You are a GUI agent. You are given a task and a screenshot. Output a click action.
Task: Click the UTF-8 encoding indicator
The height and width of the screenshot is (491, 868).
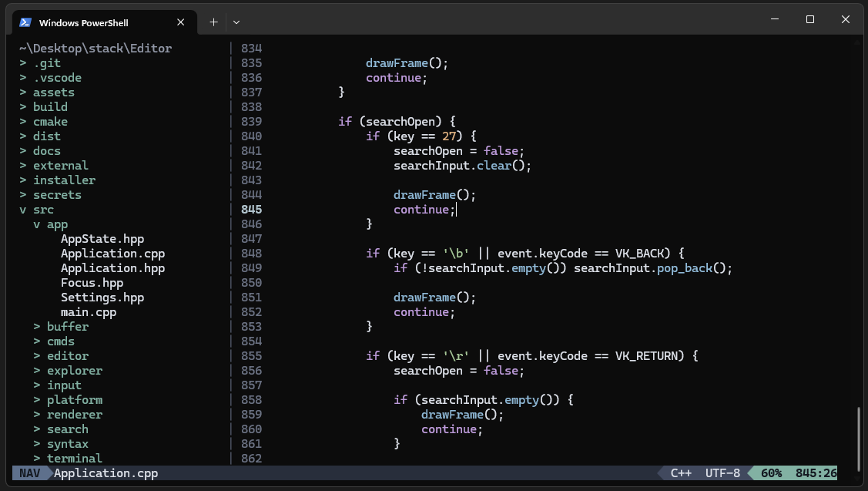pos(722,473)
